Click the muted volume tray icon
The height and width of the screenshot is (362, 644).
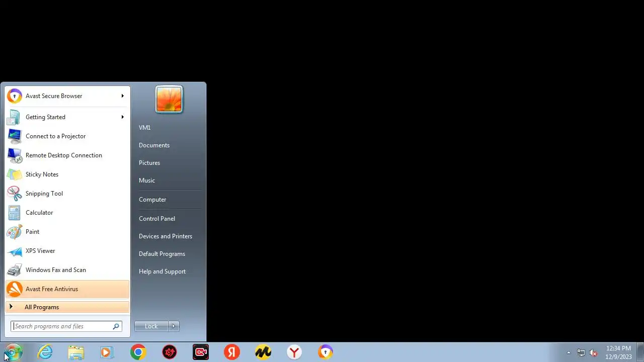coord(594,352)
